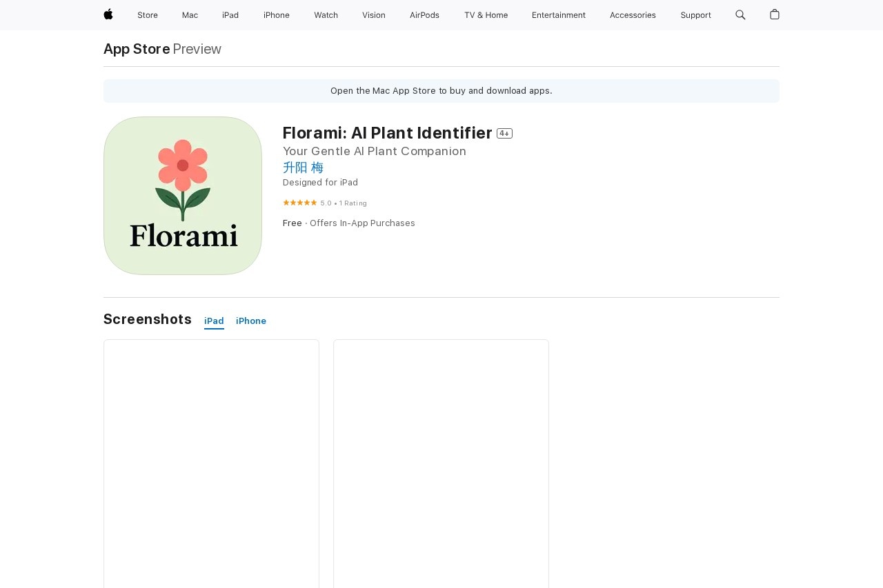Image resolution: width=883 pixels, height=588 pixels.
Task: Open the shopping bag icon
Action: pyautogui.click(x=775, y=14)
